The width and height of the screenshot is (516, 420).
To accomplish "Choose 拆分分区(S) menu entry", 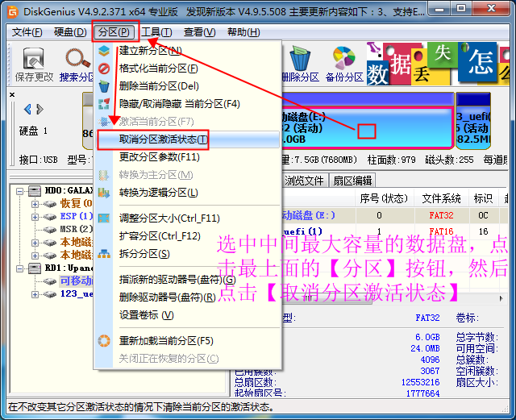I will (x=188, y=254).
